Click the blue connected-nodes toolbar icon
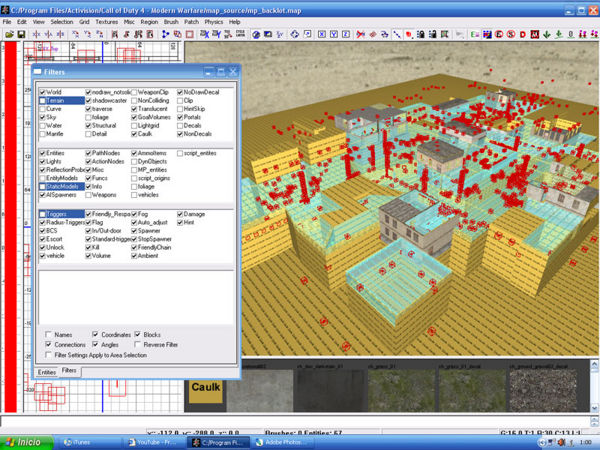The width and height of the screenshot is (600, 450). 165,34
